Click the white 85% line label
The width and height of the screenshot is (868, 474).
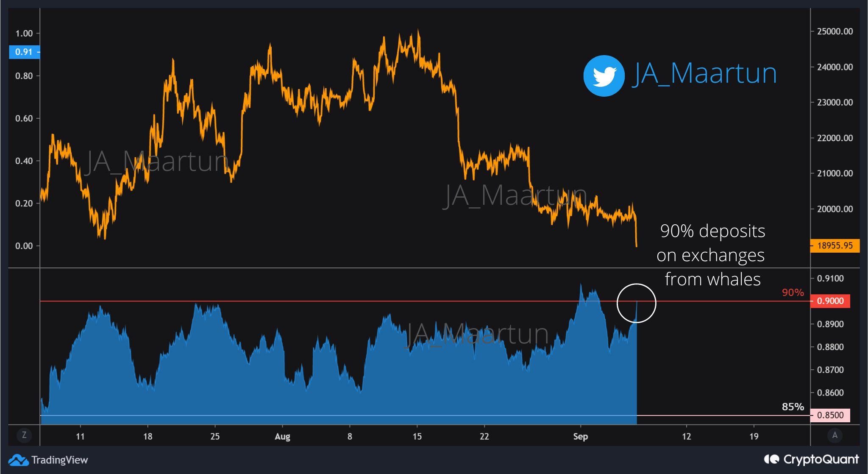(793, 407)
